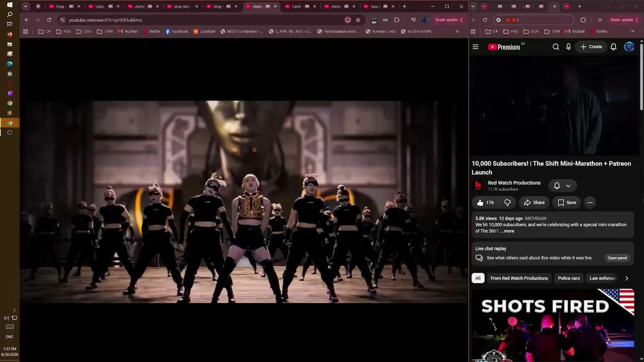Search YouTube with voice microphone
644x362 pixels.
tap(569, 47)
